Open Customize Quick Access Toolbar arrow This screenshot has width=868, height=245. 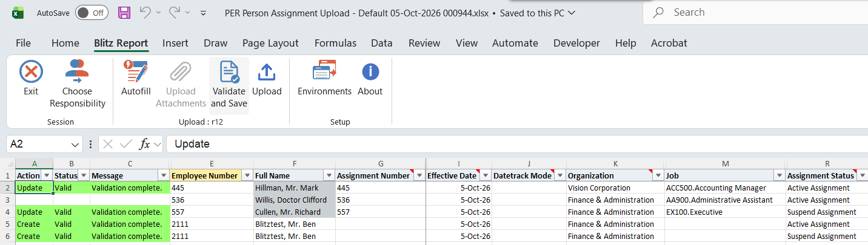click(203, 13)
